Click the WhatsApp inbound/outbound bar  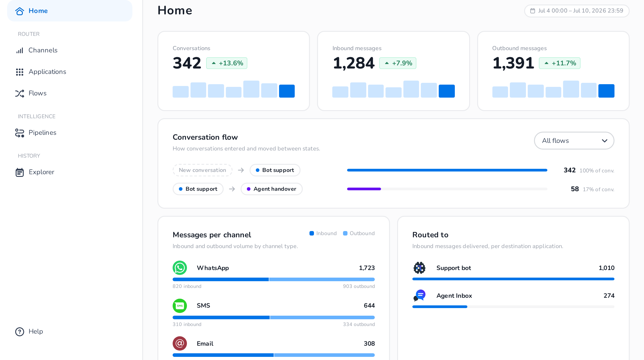(273, 279)
